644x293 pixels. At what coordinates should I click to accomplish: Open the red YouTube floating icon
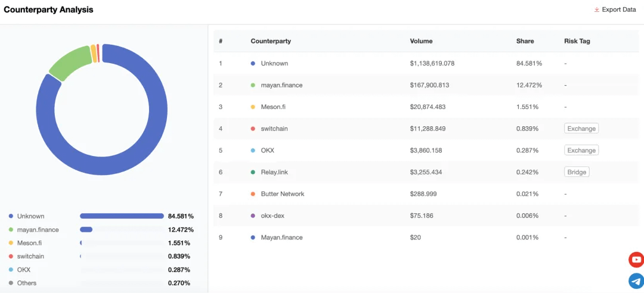tap(636, 260)
